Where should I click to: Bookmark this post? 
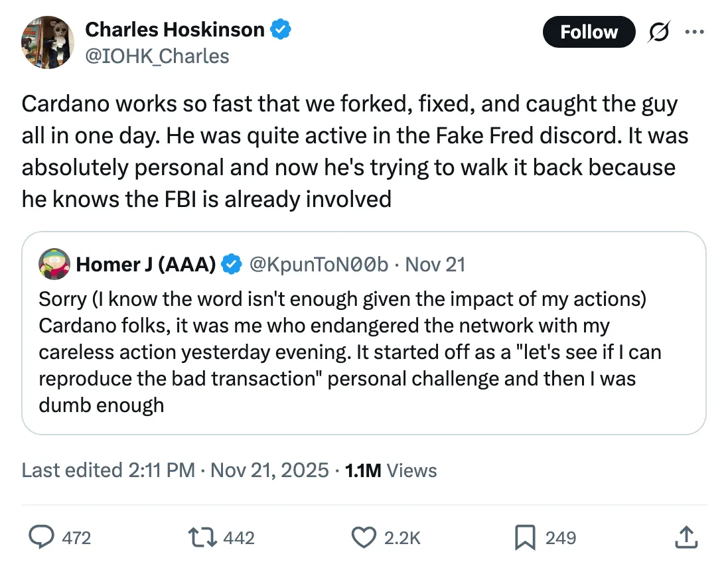[524, 537]
